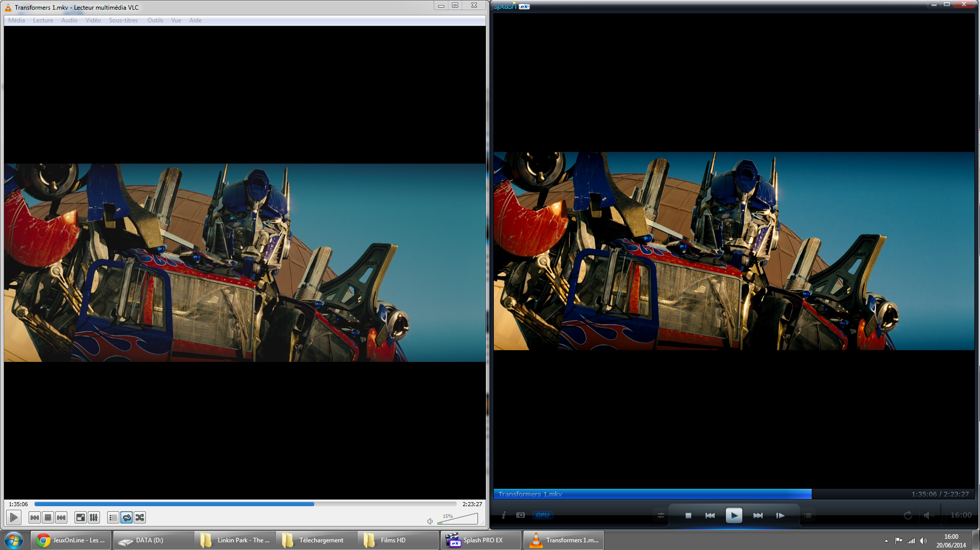980x550 pixels.
Task: Stop playback in Splash
Action: pyautogui.click(x=688, y=515)
